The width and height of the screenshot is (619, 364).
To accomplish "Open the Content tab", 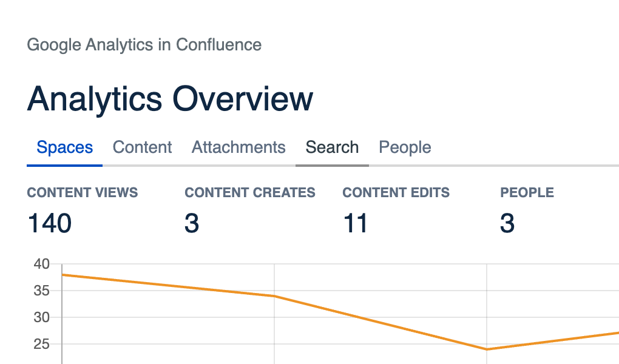I will click(142, 147).
